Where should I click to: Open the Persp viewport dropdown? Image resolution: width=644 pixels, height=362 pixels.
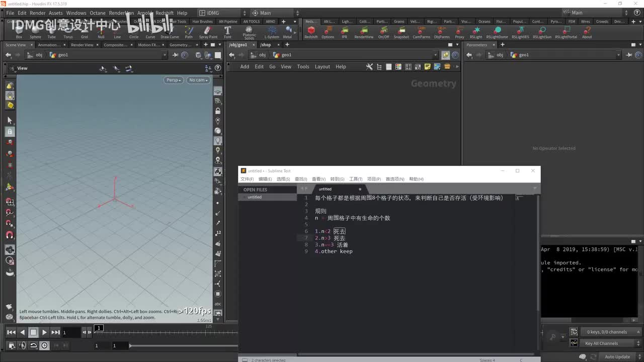coord(174,80)
